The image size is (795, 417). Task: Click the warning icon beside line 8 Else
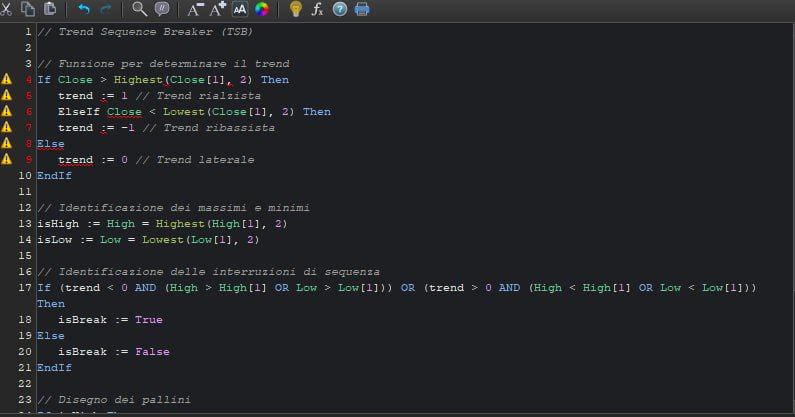click(x=7, y=143)
